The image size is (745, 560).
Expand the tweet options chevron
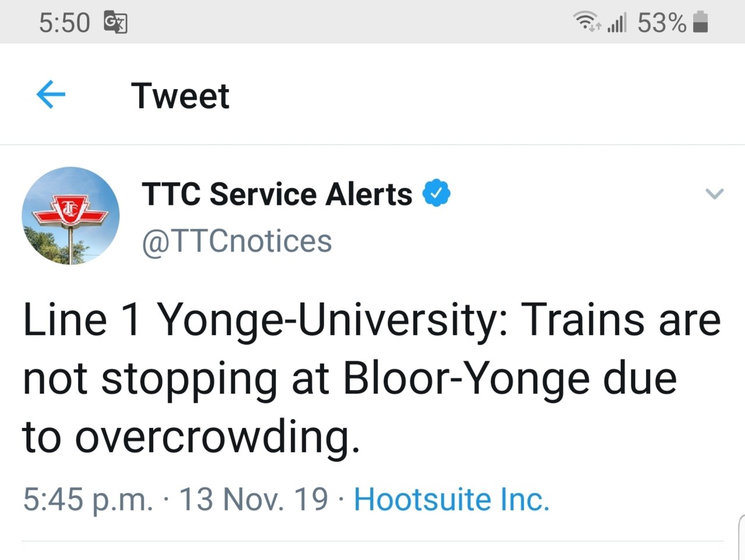click(x=714, y=194)
